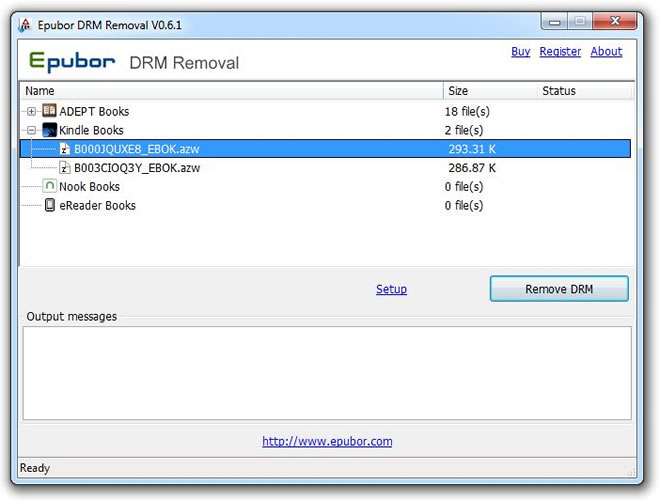Click the B000JQUXE8_EBOK.azw file icon
The image size is (660, 501).
point(64,149)
